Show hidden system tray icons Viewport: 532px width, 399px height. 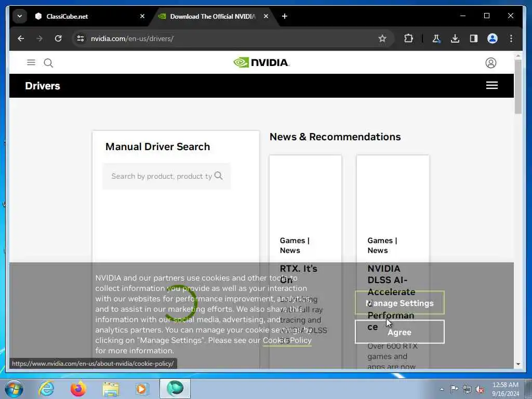pyautogui.click(x=442, y=389)
